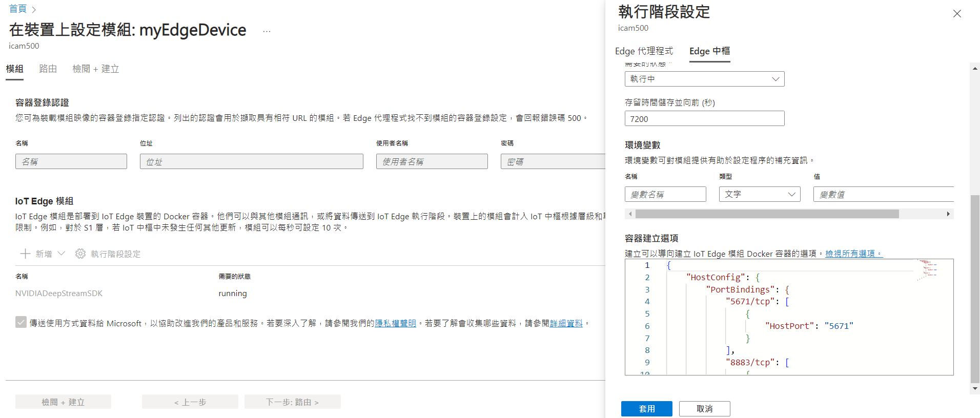Image resolution: width=980 pixels, height=418 pixels.
Task: Click the 使用者名稱 input field
Action: [x=432, y=161]
